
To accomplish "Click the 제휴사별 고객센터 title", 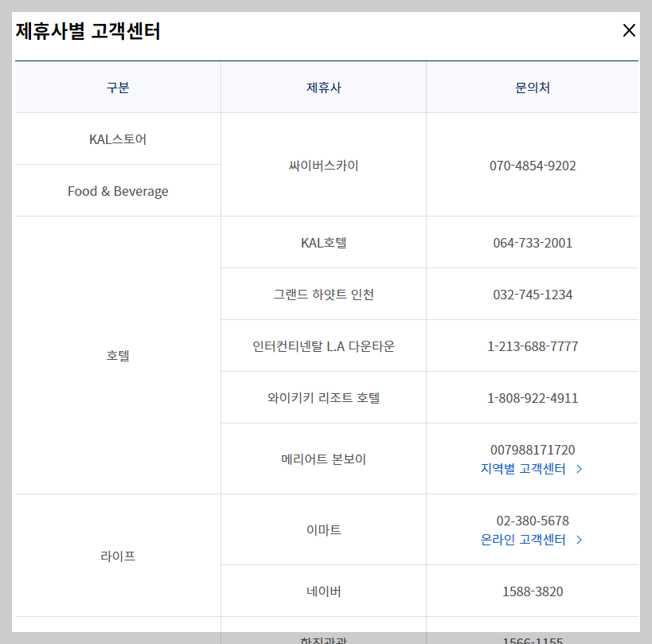I will [88, 31].
